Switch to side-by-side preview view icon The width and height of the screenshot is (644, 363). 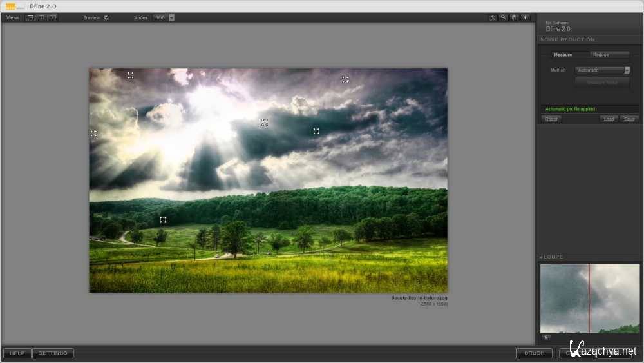(52, 17)
